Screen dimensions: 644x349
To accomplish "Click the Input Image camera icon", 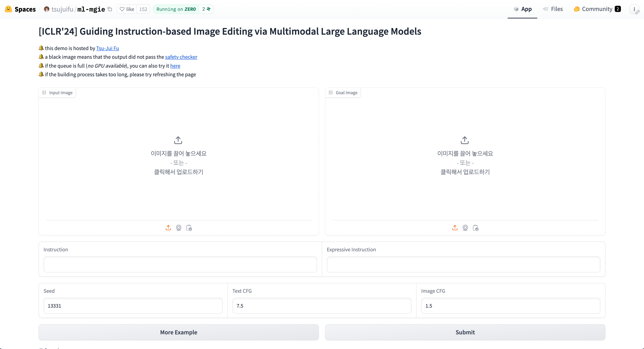I will [x=178, y=228].
